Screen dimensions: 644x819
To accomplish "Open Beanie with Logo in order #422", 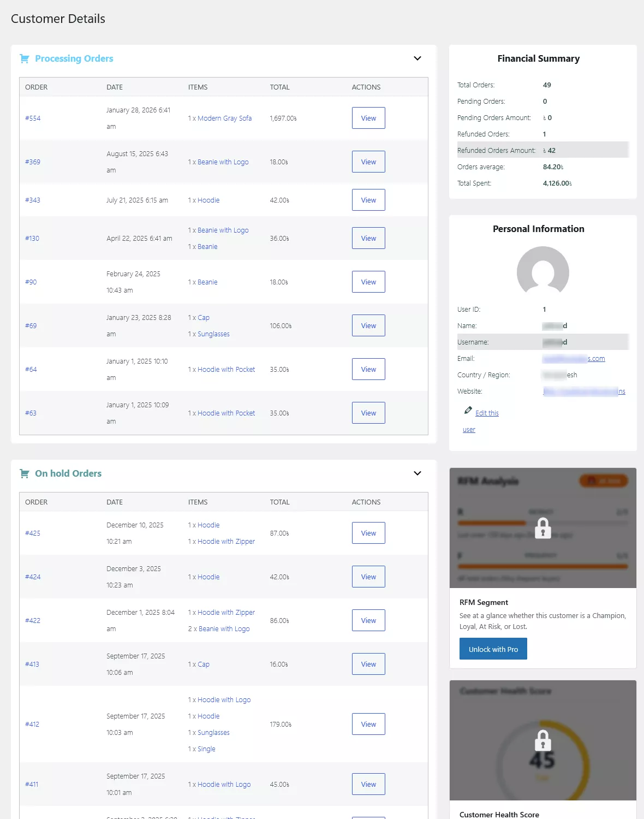I will pos(224,629).
